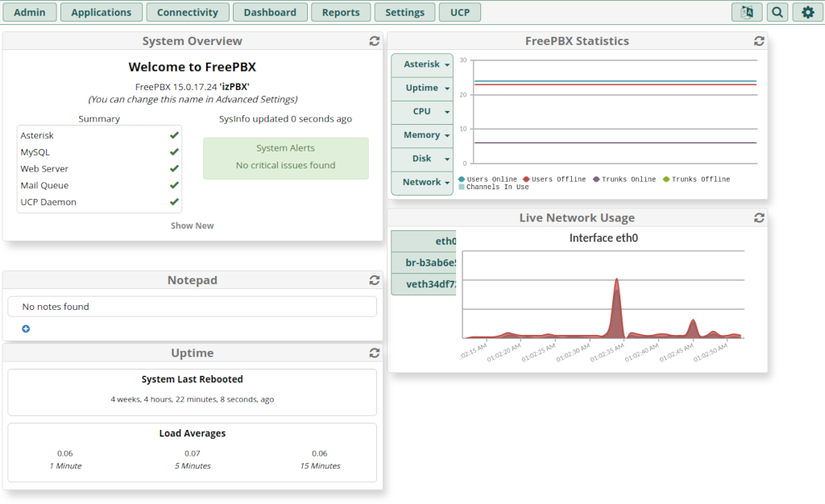Expand the Network statistics dropdown
This screenshot has width=825, height=504.
click(x=422, y=183)
